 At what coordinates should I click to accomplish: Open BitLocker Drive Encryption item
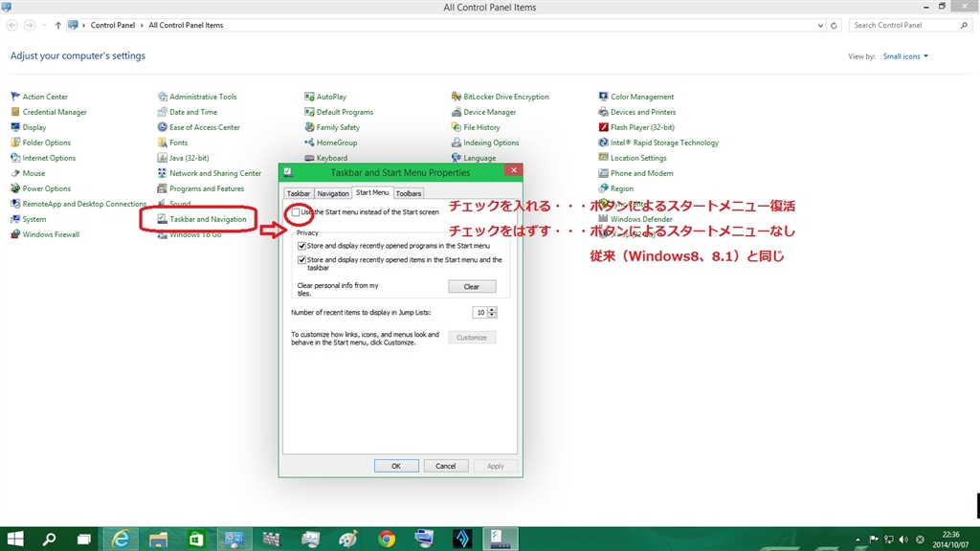click(500, 97)
